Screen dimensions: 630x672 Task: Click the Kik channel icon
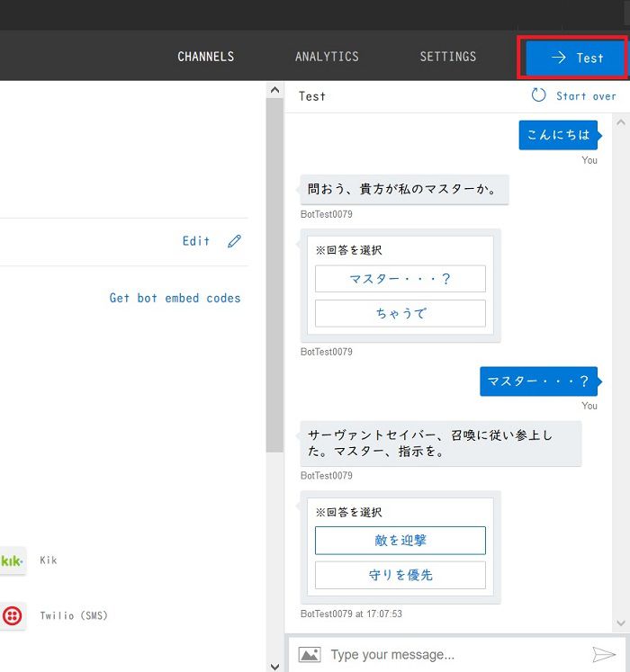12,560
